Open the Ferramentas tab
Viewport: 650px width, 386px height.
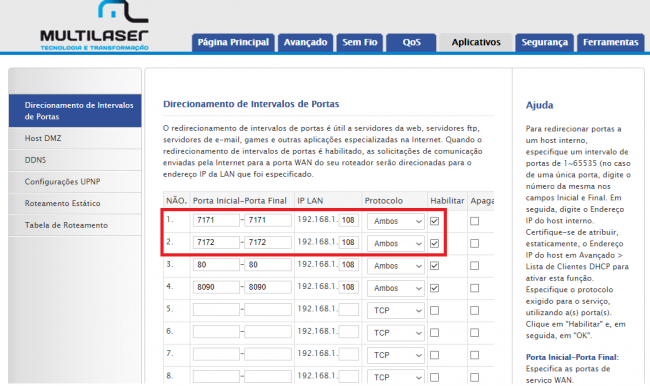(x=611, y=42)
